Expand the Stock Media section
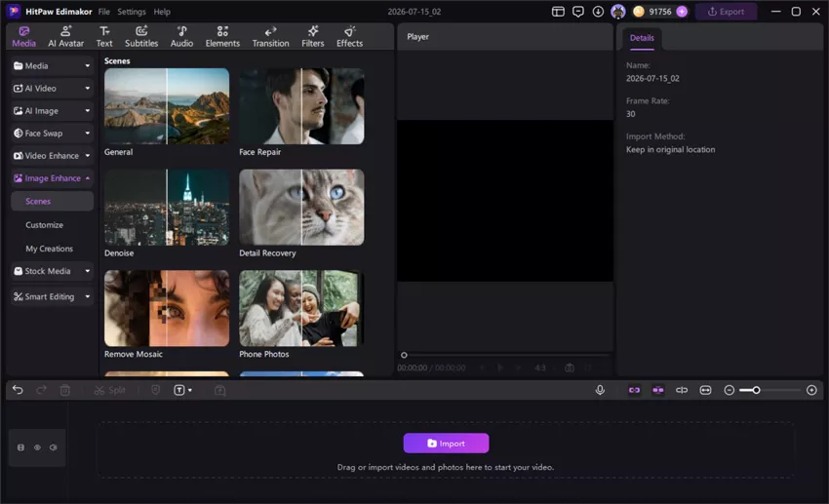The image size is (829, 504). (x=52, y=271)
